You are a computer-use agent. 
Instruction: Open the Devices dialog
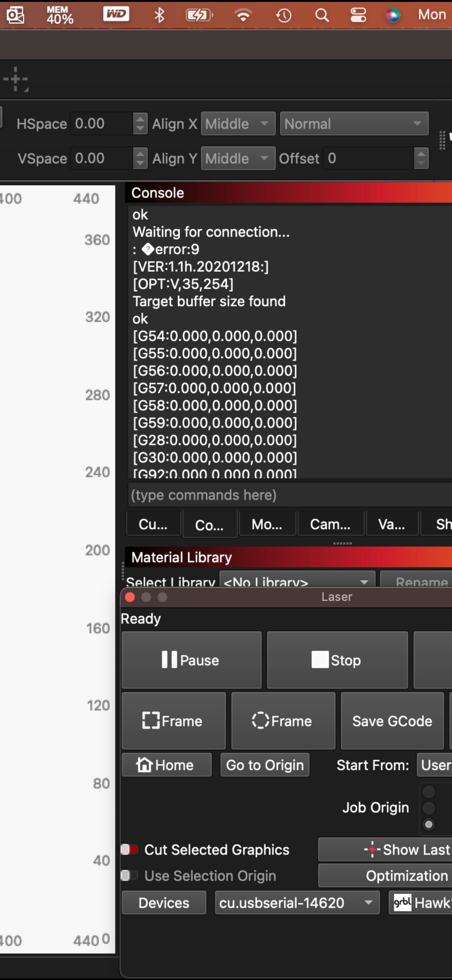pos(164,903)
